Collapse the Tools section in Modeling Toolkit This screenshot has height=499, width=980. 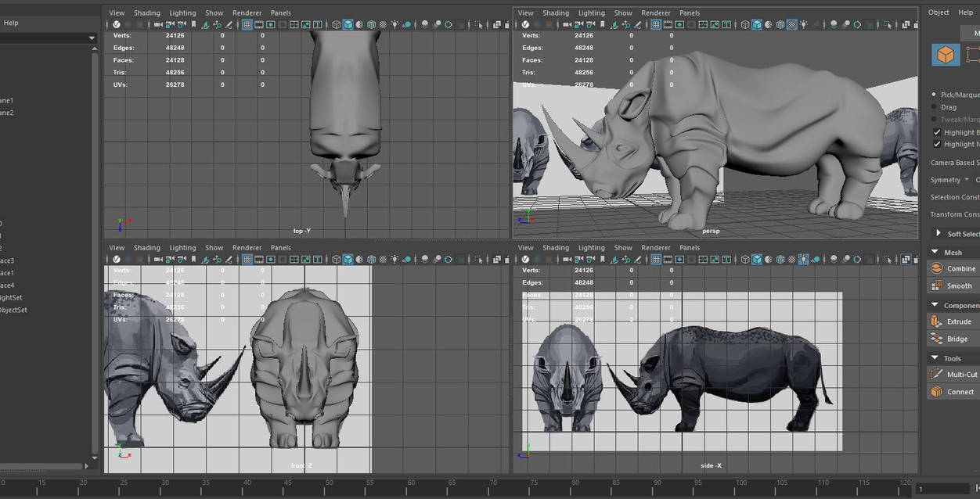click(935, 358)
